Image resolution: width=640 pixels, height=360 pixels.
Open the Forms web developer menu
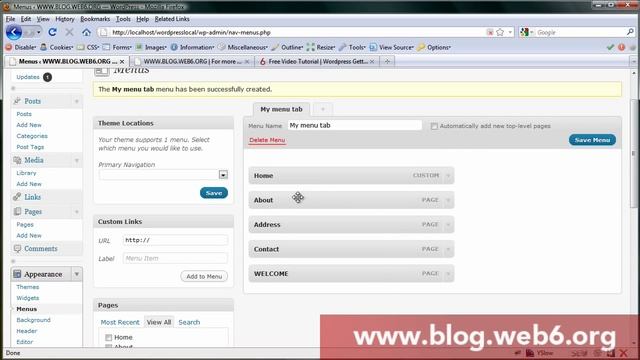(118, 47)
